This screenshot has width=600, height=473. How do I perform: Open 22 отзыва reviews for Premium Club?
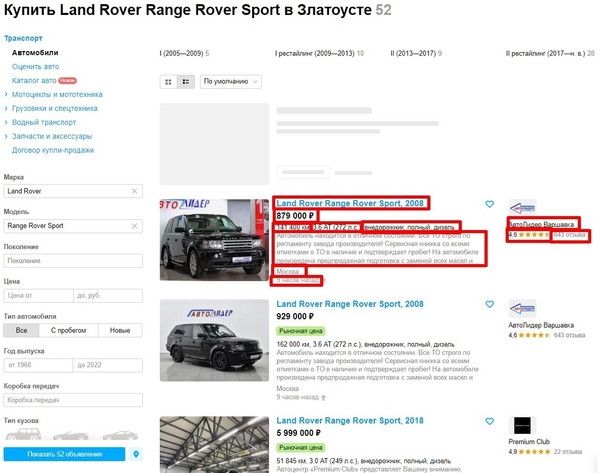(568, 452)
